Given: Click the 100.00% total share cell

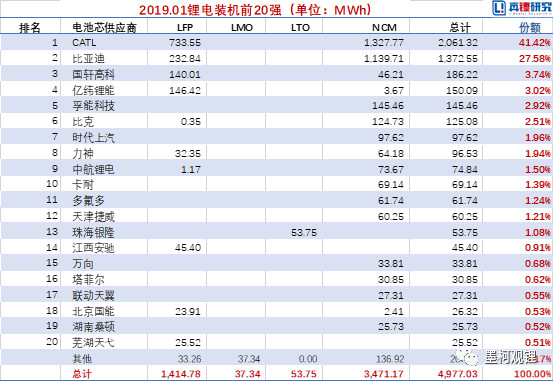Looking at the screenshot, I should pos(532,374).
